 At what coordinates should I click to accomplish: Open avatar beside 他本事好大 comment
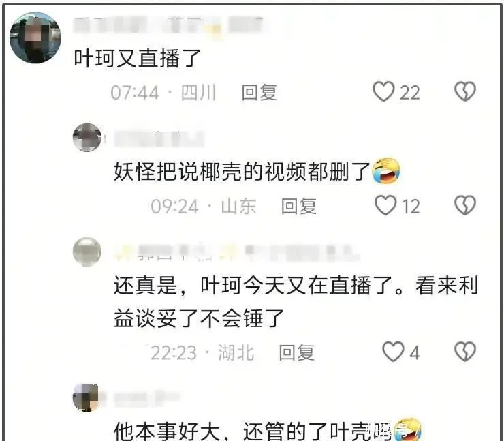click(86, 398)
